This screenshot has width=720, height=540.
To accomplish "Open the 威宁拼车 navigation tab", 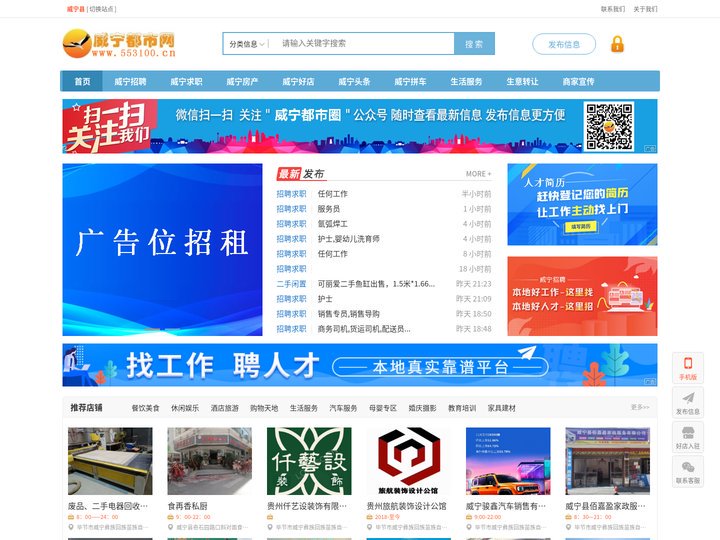I will [x=410, y=81].
